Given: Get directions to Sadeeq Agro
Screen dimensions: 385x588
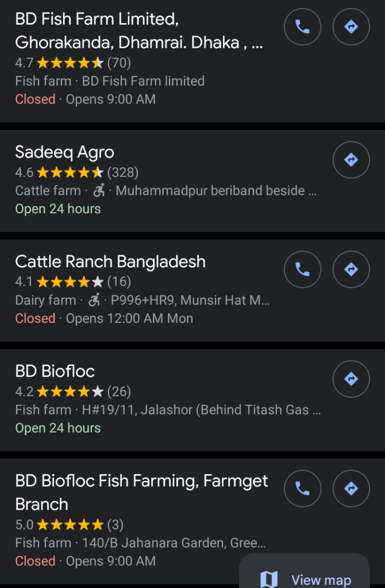Looking at the screenshot, I should (x=351, y=159).
